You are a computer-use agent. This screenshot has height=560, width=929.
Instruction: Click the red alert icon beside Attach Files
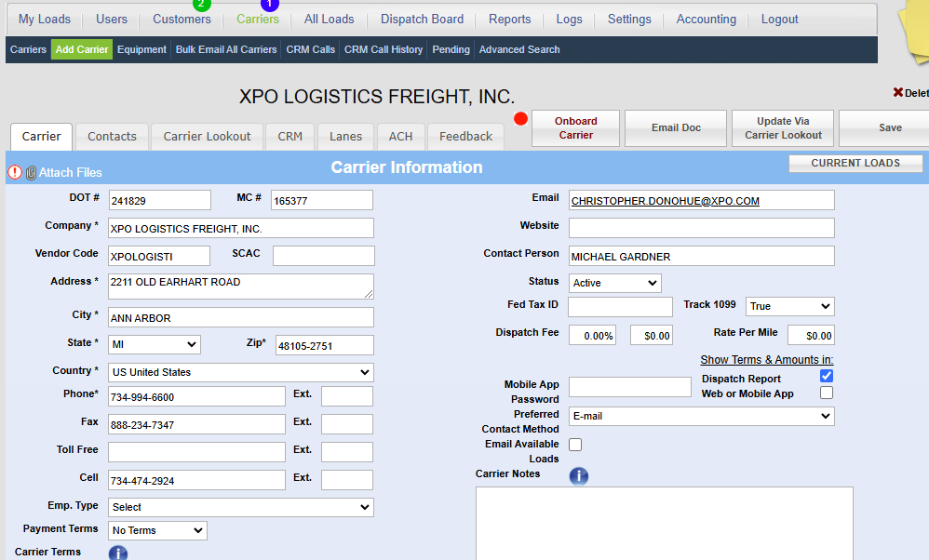coord(15,172)
